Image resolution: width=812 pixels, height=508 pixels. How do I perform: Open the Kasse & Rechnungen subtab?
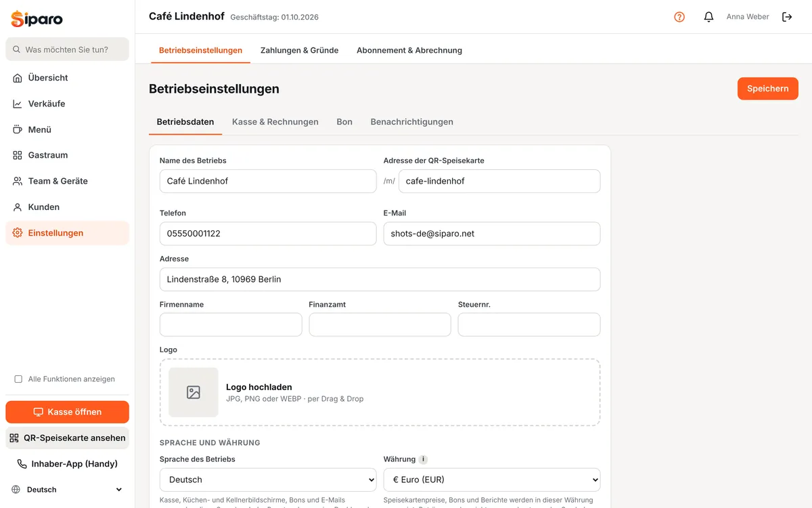click(275, 122)
